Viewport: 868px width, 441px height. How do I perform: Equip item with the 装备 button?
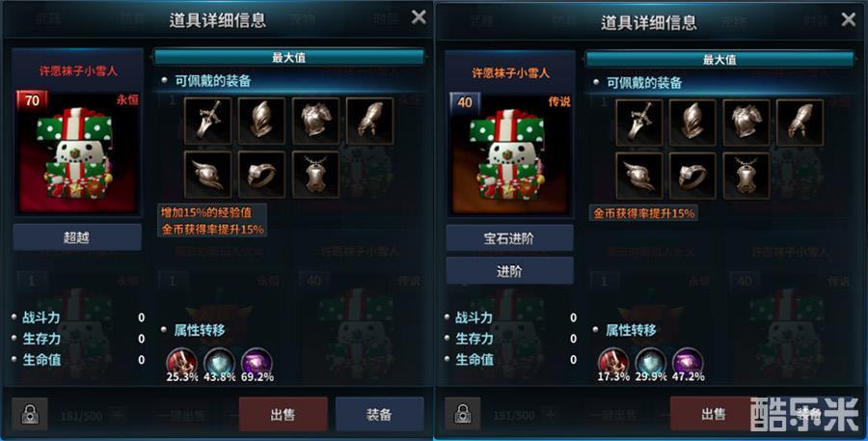coord(379,414)
